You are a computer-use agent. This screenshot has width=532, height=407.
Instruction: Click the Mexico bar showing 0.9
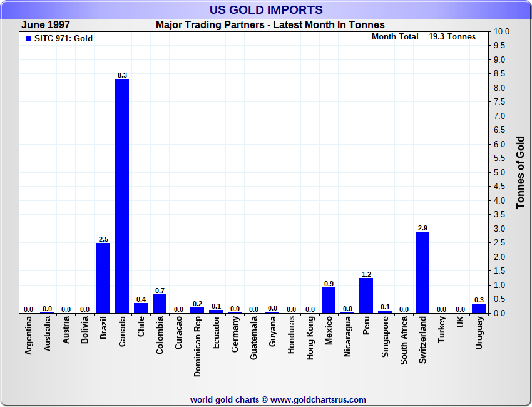[329, 300]
